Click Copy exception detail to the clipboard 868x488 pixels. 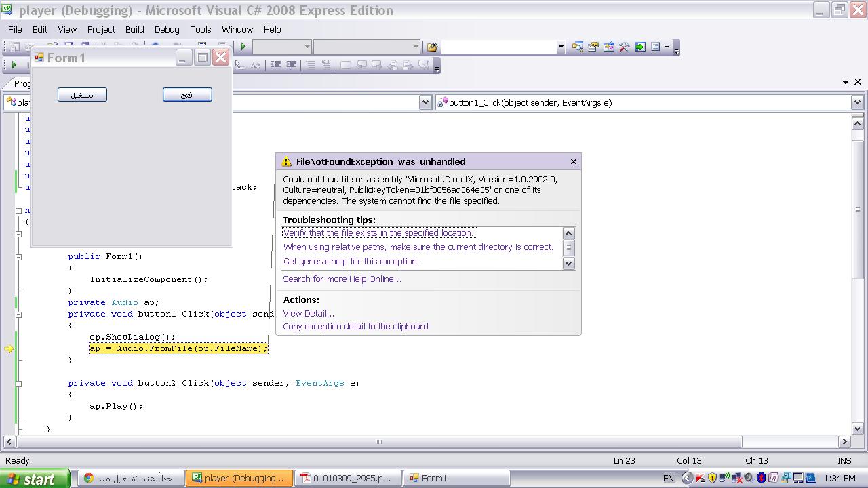pos(355,326)
